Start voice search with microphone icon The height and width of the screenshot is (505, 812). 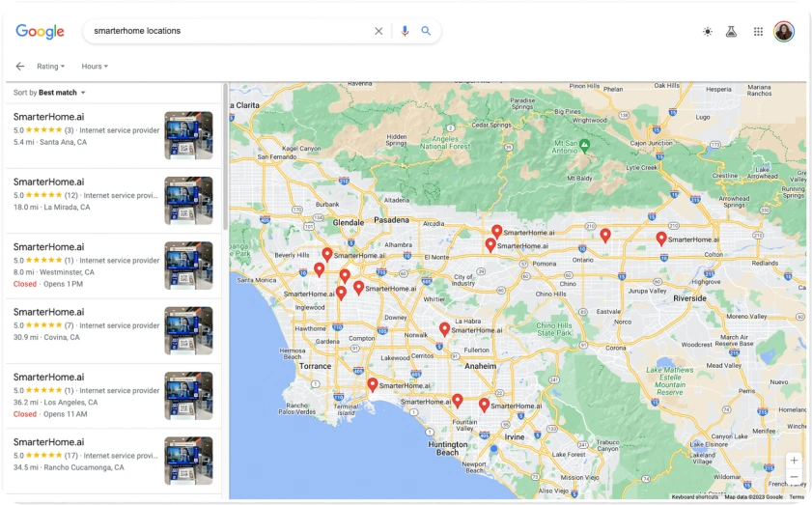(x=405, y=31)
